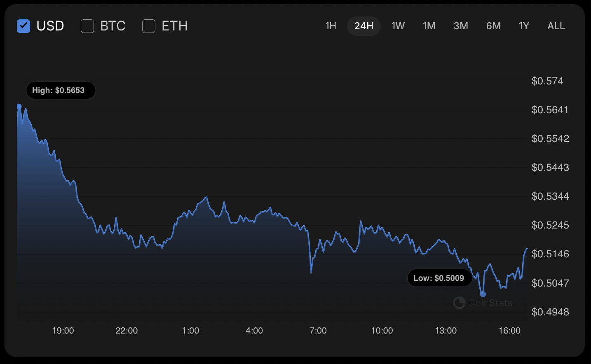Viewport: 591px width, 364px height.
Task: Click the Low: $0.5009 label
Action: 439,278
